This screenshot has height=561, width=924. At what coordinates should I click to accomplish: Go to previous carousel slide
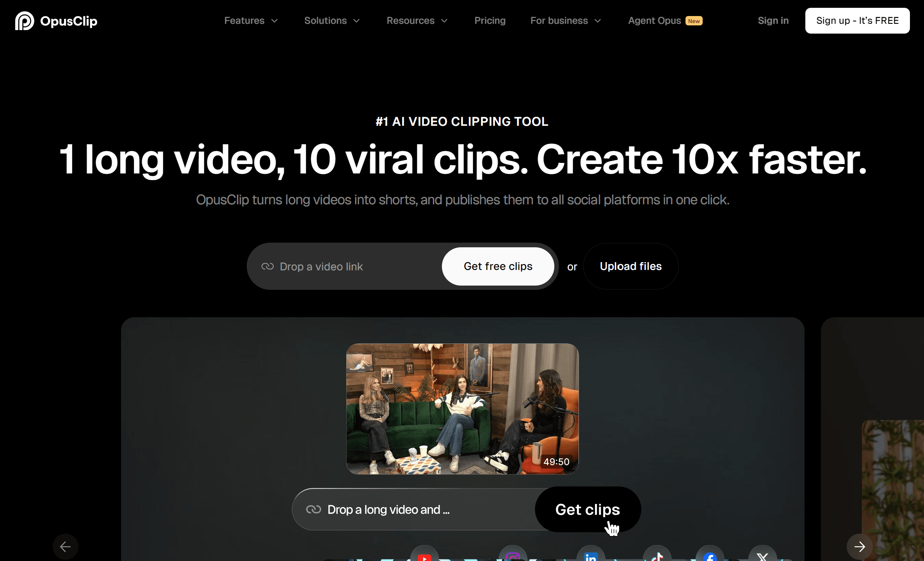(x=65, y=547)
